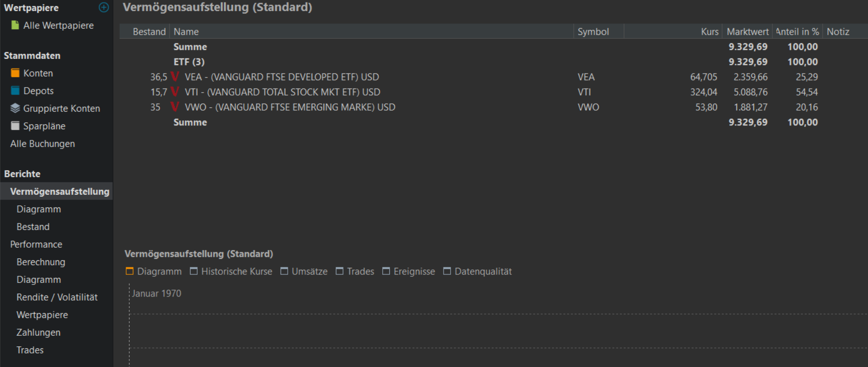Open the Datenqualität tab
Viewport: 868px width, 367px height.
coord(478,271)
